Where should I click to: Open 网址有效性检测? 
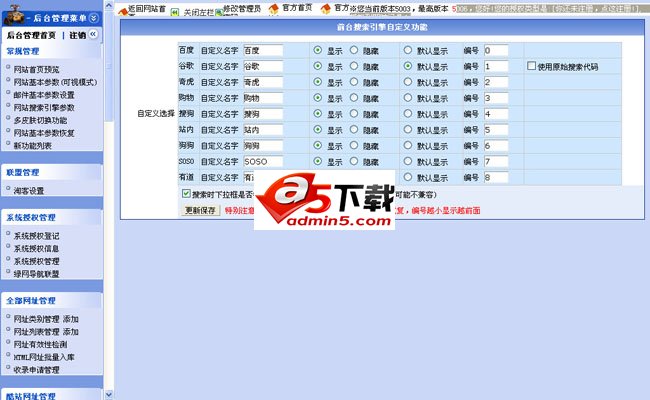(x=40, y=344)
